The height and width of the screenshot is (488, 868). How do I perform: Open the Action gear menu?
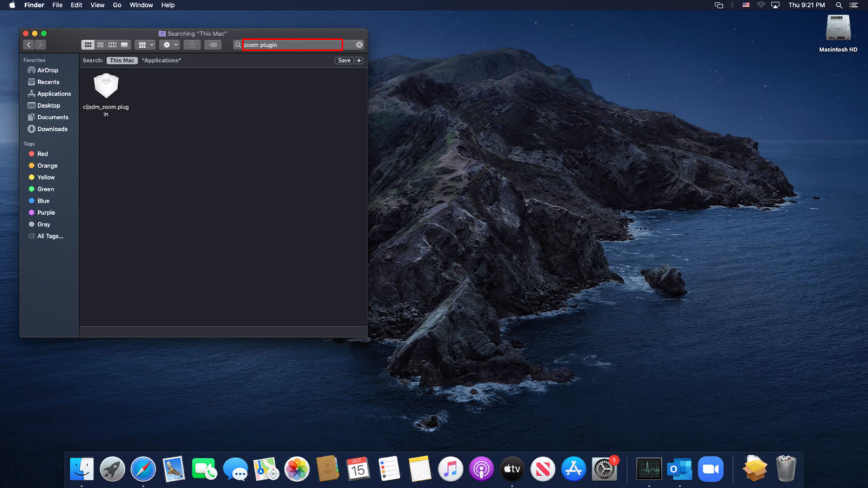pos(168,45)
